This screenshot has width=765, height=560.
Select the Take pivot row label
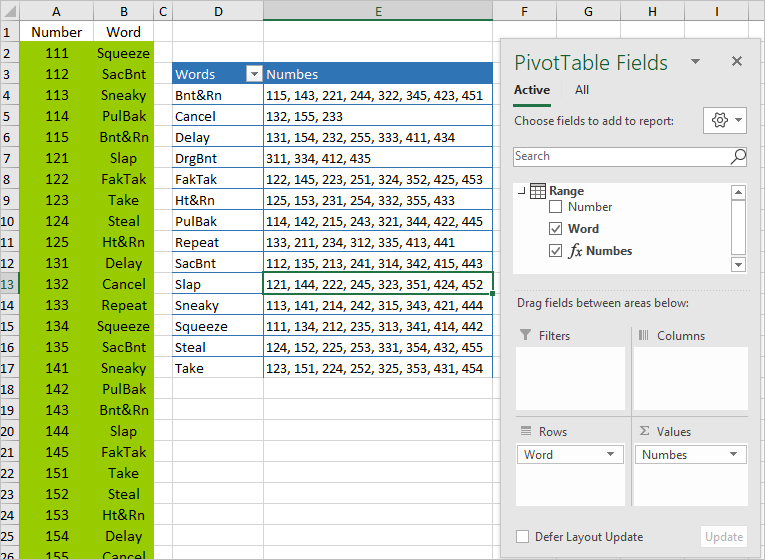tap(218, 368)
